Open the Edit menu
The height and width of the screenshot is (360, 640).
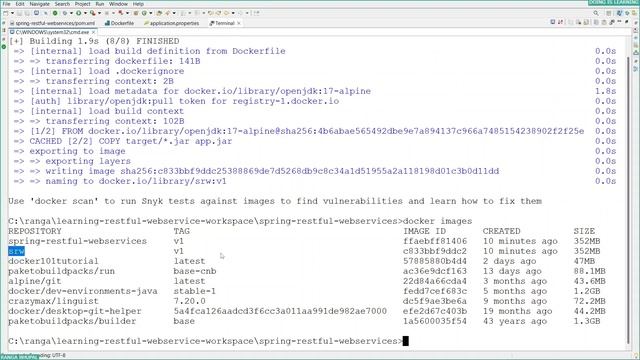(20, 4)
